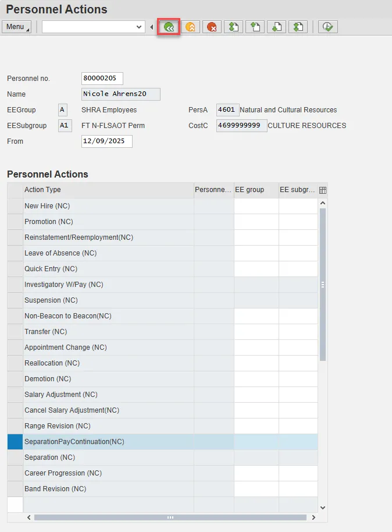Image resolution: width=392 pixels, height=532 pixels.
Task: Expand the Menu button
Action: point(17,27)
